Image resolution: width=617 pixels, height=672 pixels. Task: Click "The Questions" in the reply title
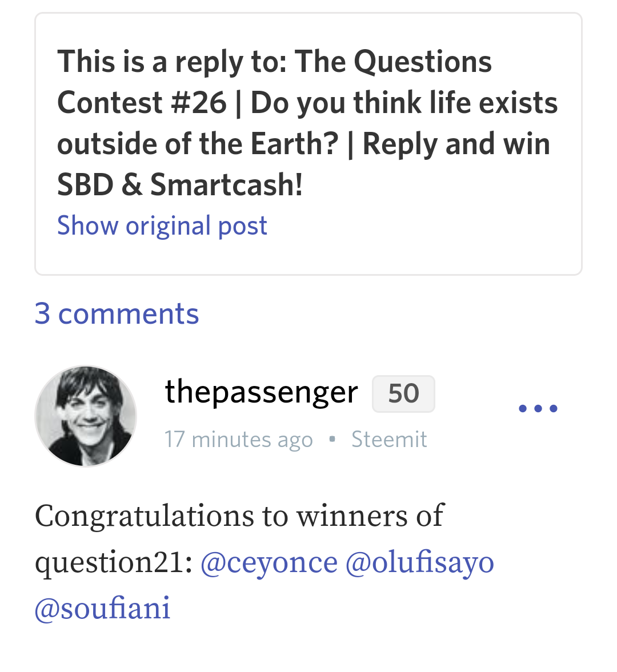(x=394, y=61)
